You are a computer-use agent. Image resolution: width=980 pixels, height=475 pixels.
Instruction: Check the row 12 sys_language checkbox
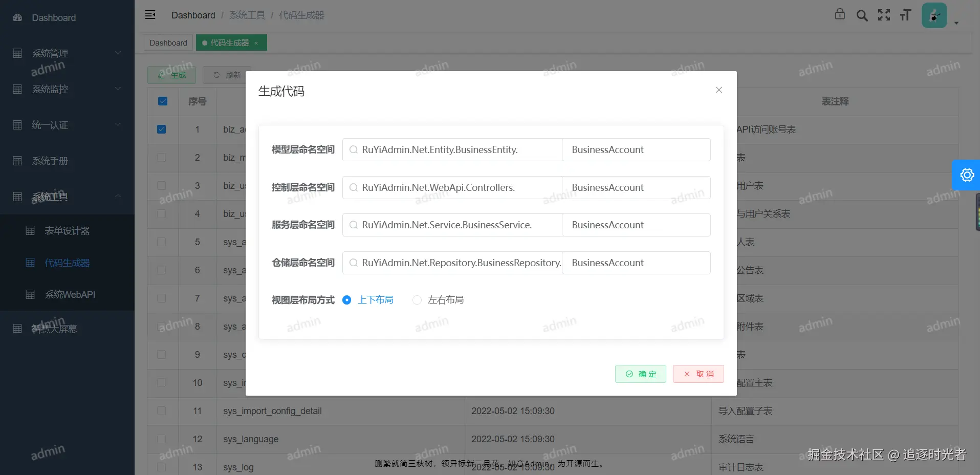161,439
